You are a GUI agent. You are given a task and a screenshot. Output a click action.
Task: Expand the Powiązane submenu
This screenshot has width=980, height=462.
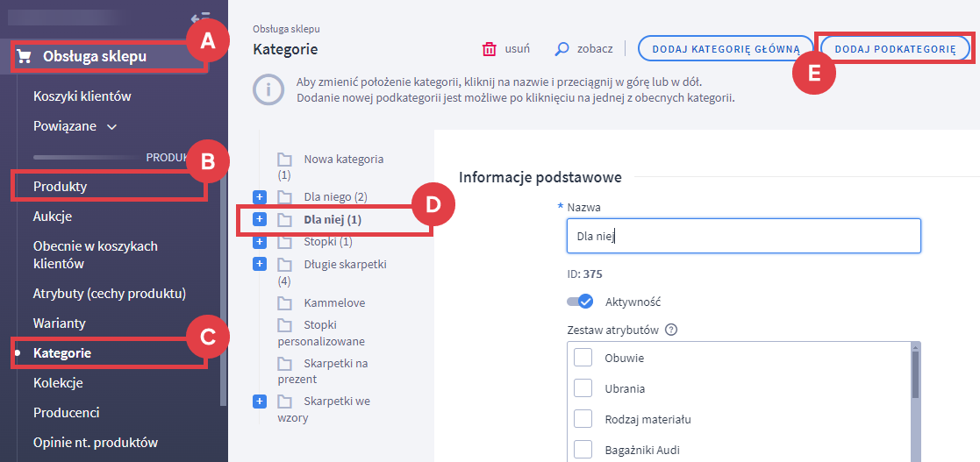pyautogui.click(x=111, y=126)
